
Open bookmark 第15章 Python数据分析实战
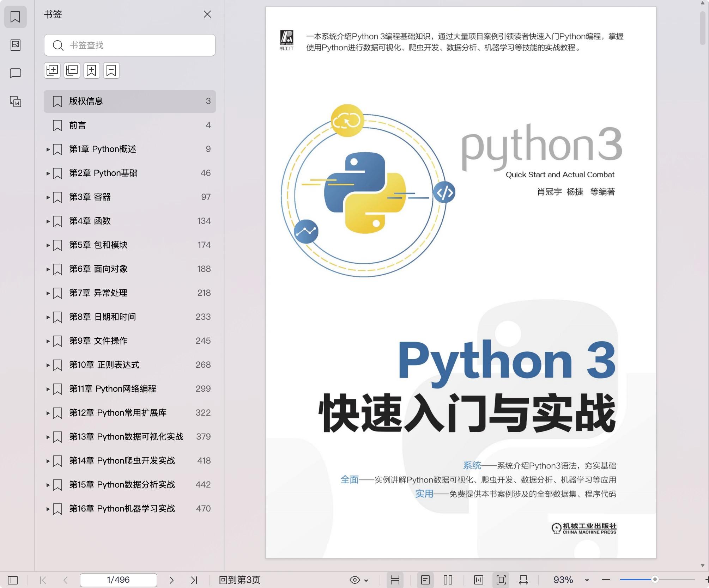129,485
